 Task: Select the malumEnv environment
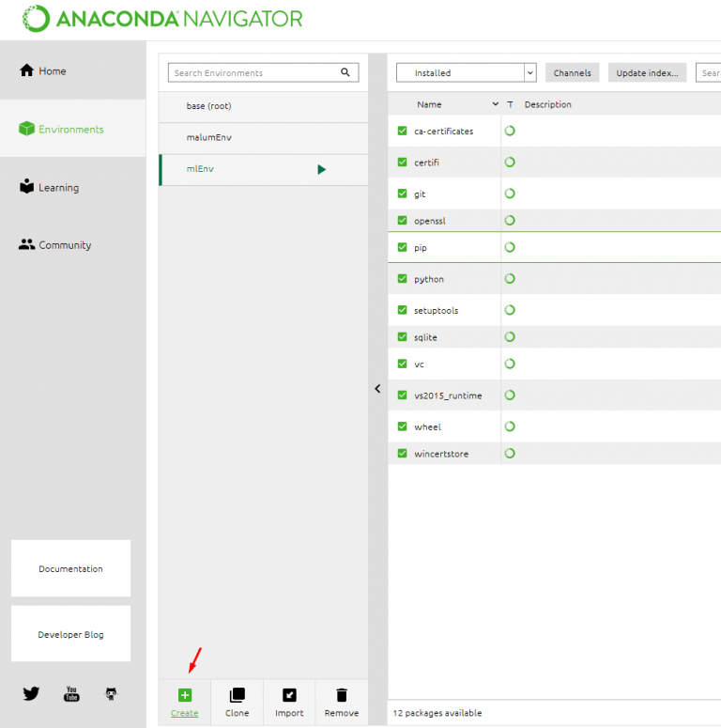click(264, 138)
